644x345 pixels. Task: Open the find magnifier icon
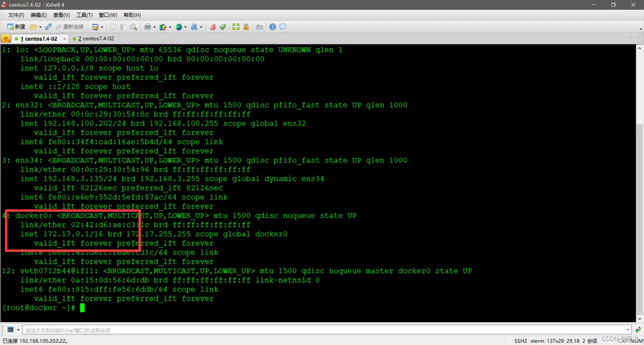[x=133, y=27]
